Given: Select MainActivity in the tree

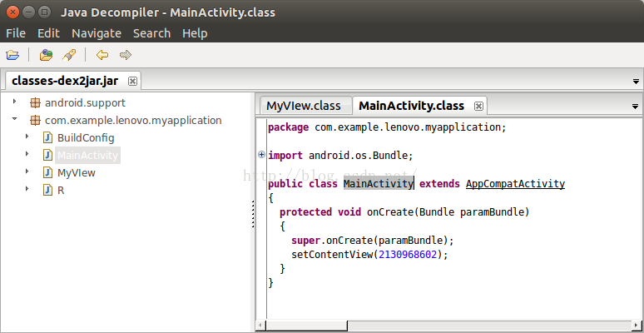Looking at the screenshot, I should (87, 156).
